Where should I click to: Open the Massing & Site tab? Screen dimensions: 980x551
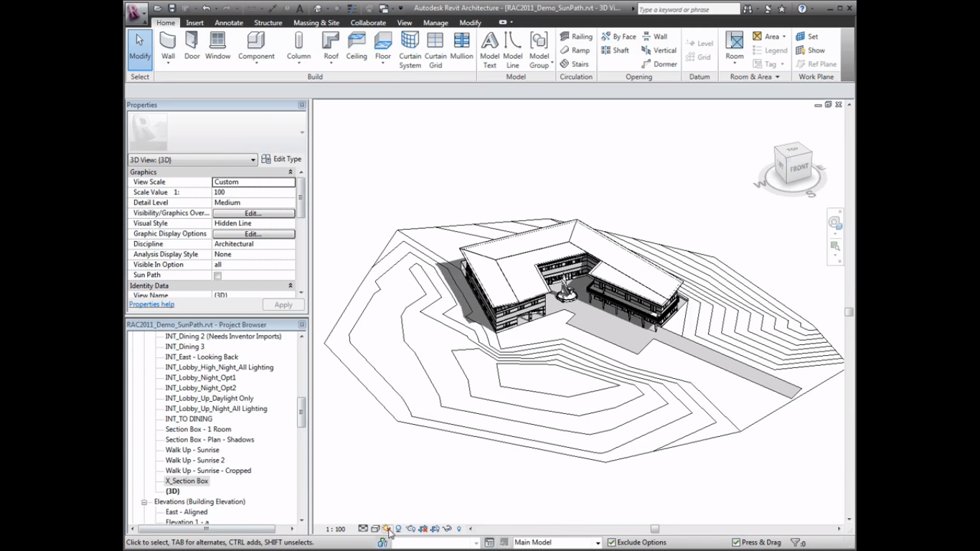(316, 22)
